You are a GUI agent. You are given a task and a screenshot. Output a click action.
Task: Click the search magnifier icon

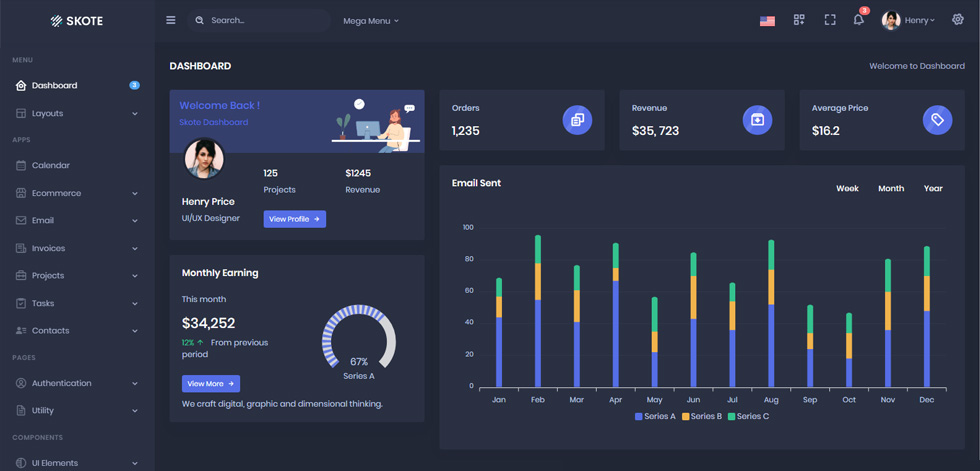pos(199,21)
